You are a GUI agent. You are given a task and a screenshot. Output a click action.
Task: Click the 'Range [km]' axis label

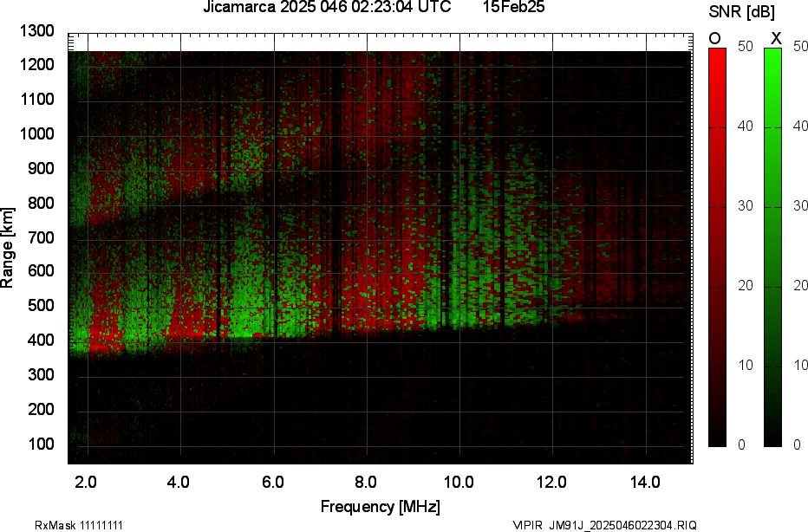pyautogui.click(x=7, y=248)
